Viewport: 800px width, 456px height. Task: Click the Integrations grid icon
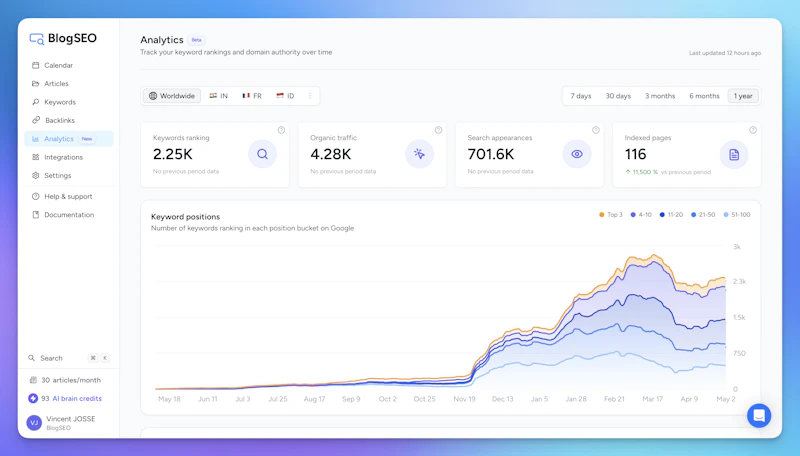click(x=35, y=157)
